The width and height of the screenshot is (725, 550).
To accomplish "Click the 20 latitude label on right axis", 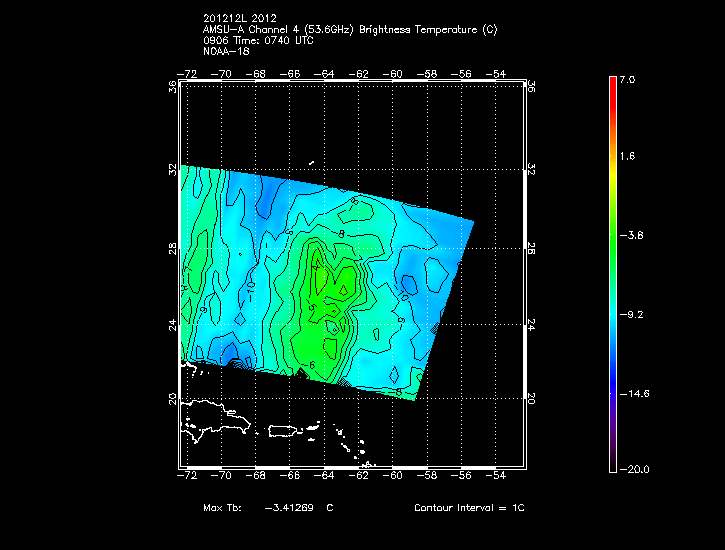I will (x=532, y=398).
